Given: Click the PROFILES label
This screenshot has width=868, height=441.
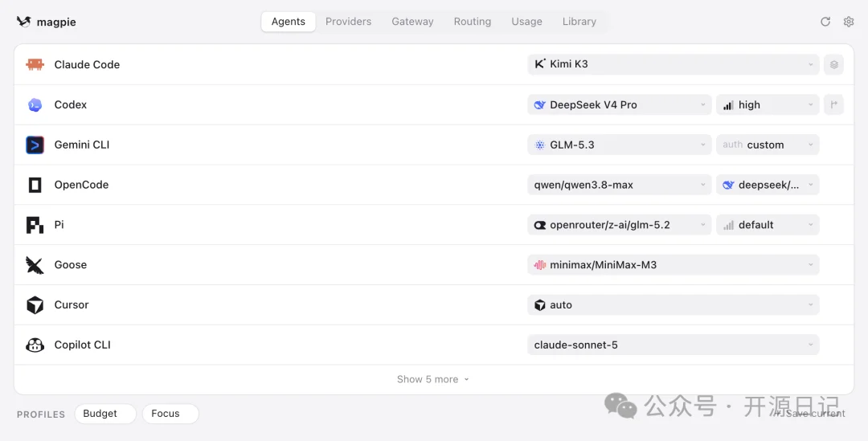Looking at the screenshot, I should tap(41, 414).
